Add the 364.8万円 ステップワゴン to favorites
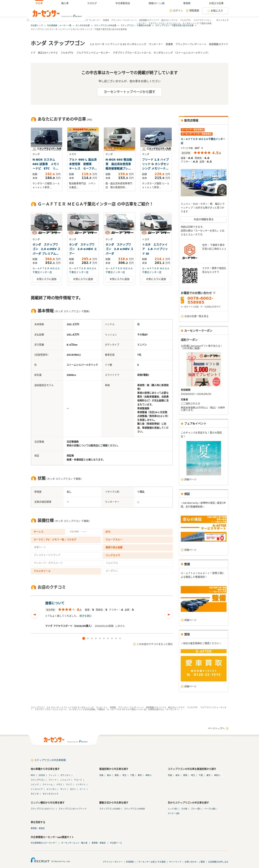Screen dimensions: 259x868 (46, 279)
